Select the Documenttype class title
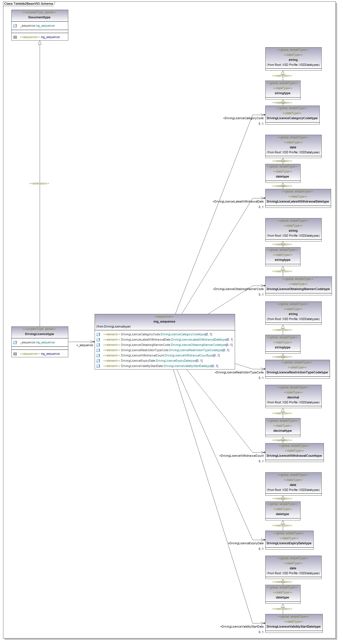 click(x=39, y=17)
